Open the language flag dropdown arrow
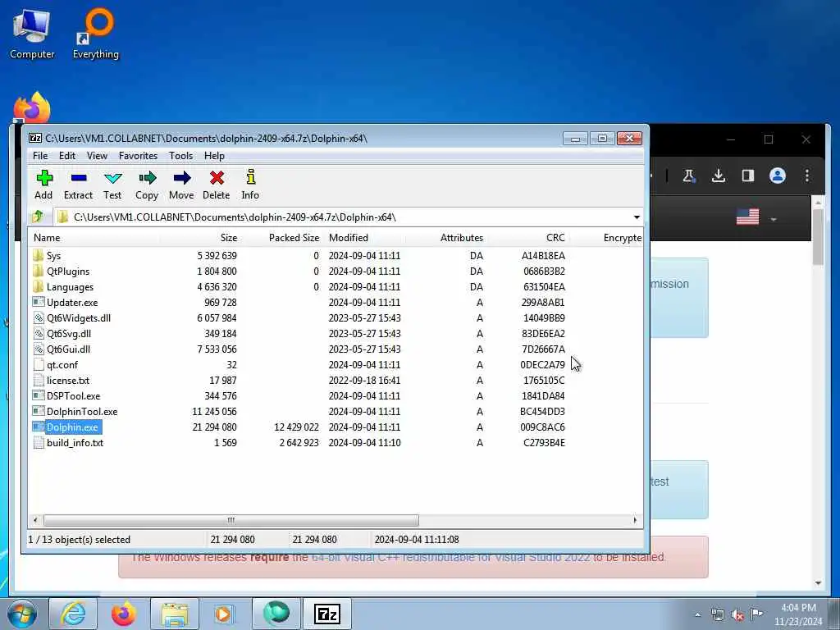840x630 pixels. 773,219
